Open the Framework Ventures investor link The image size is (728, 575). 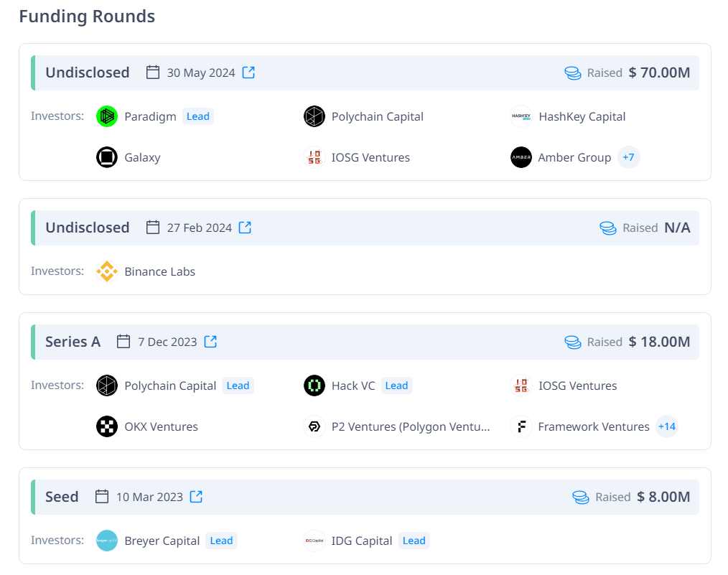click(x=593, y=426)
